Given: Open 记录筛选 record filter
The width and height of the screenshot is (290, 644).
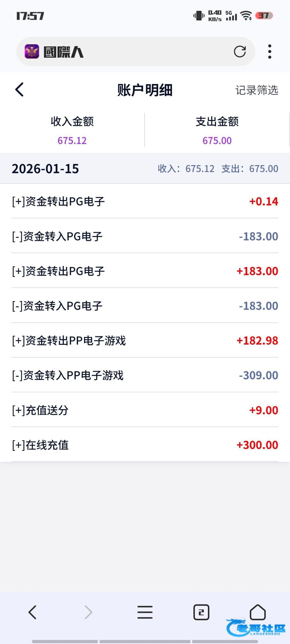Looking at the screenshot, I should 256,90.
